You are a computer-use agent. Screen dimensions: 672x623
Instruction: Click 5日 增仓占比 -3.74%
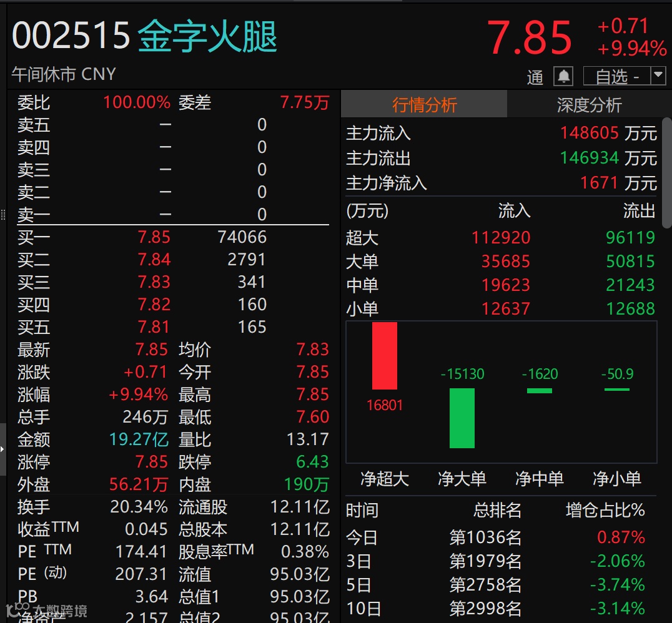[617, 585]
